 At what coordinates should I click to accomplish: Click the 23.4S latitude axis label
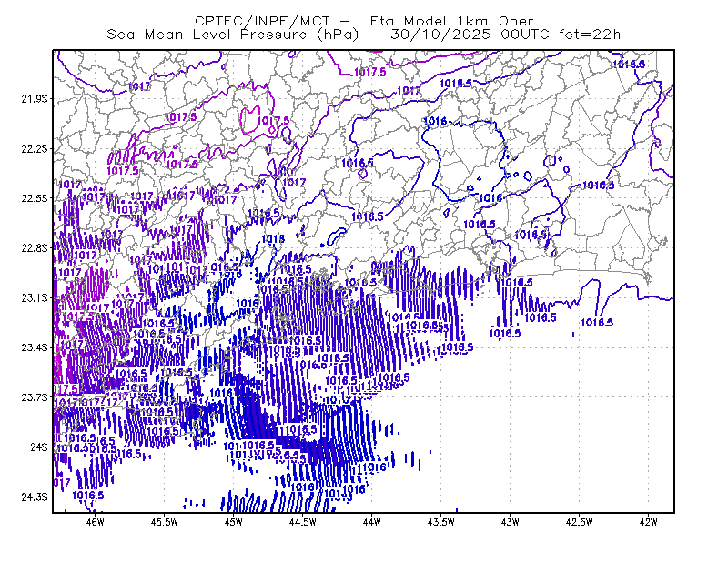tap(35, 347)
